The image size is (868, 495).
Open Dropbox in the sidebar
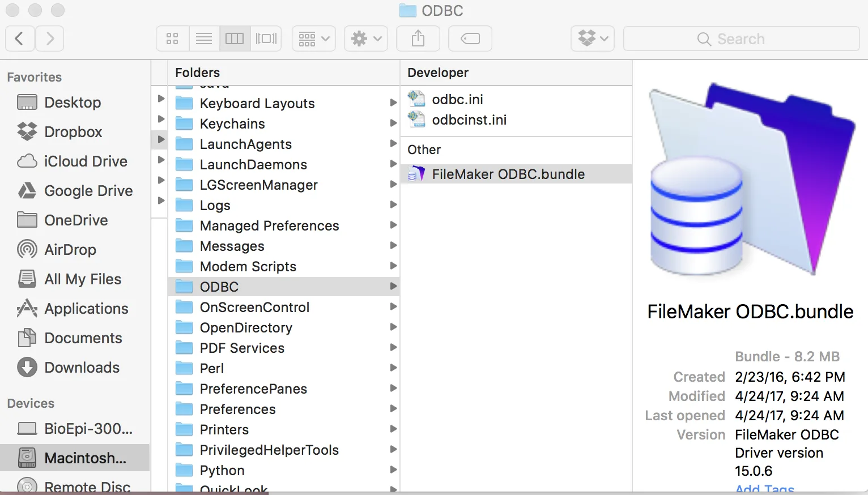tap(75, 132)
